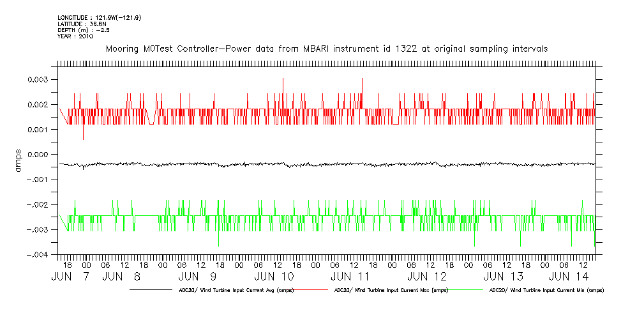644x322 pixels.
Task: Select the LONGITUDE header text line
Action: tap(99, 17)
